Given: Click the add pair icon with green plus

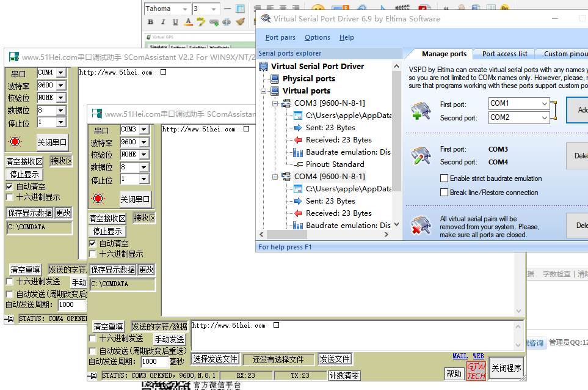Looking at the screenshot, I should pyautogui.click(x=421, y=111).
